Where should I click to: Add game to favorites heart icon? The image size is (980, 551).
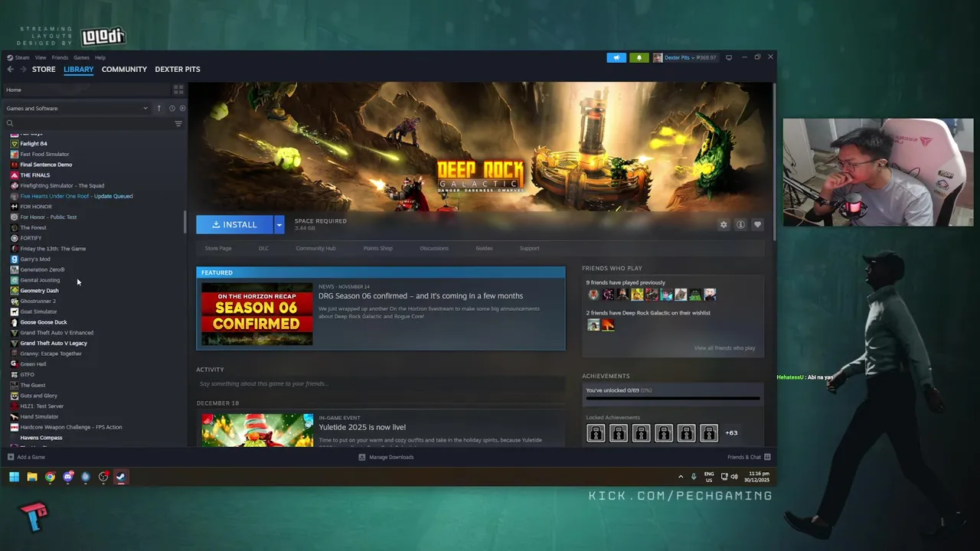[x=757, y=224]
